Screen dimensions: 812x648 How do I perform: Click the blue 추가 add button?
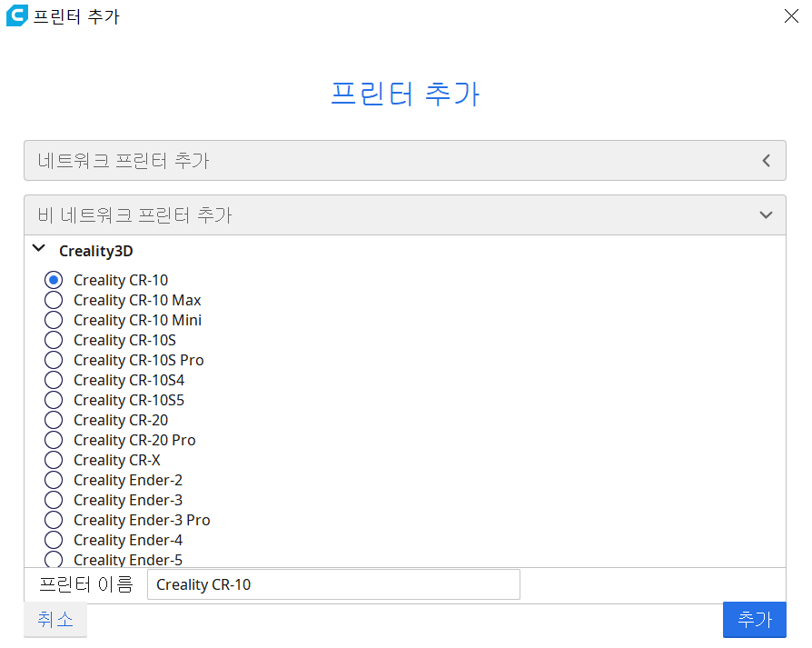coord(755,620)
